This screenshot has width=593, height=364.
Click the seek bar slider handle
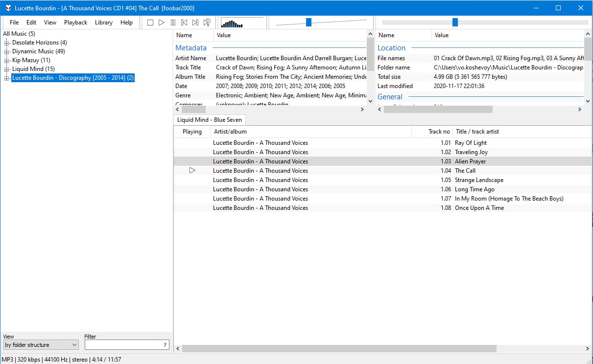point(455,22)
